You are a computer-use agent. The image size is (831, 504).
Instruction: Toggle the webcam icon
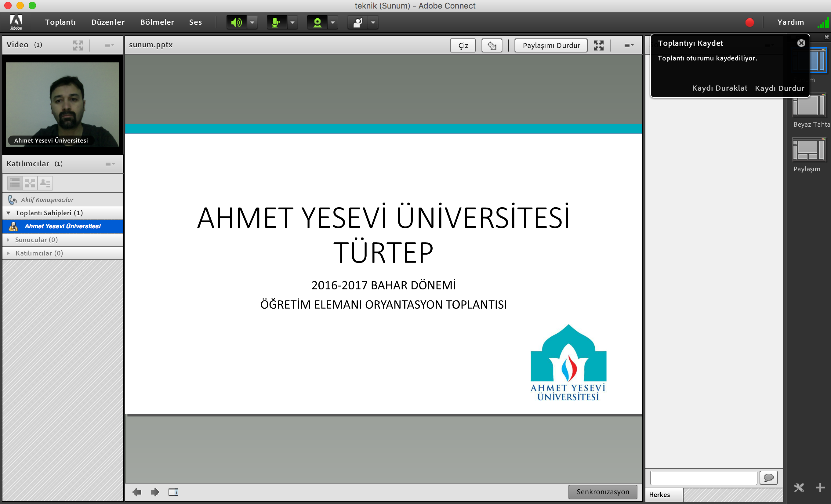[317, 23]
